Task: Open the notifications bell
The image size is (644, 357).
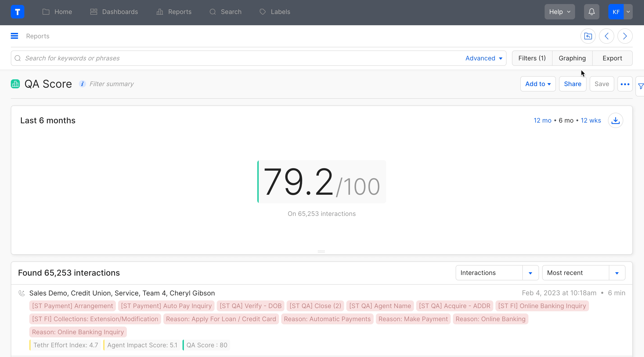Action: 591,12
